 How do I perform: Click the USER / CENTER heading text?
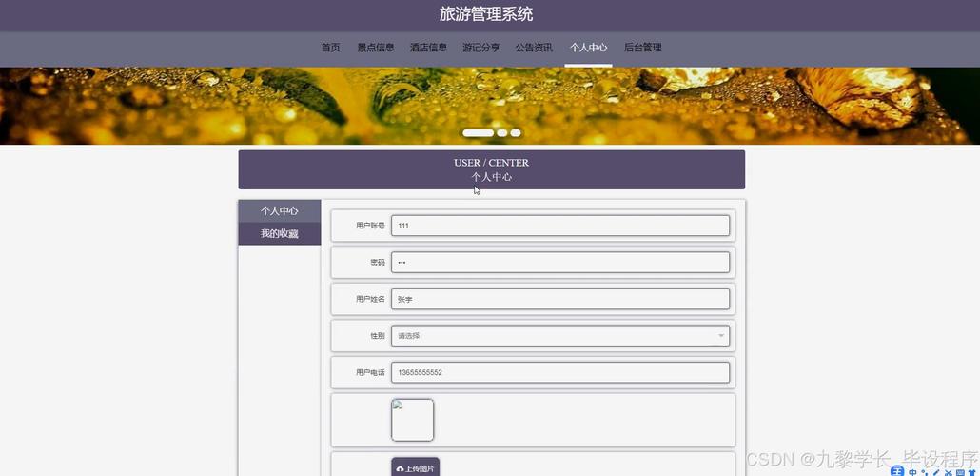491,163
